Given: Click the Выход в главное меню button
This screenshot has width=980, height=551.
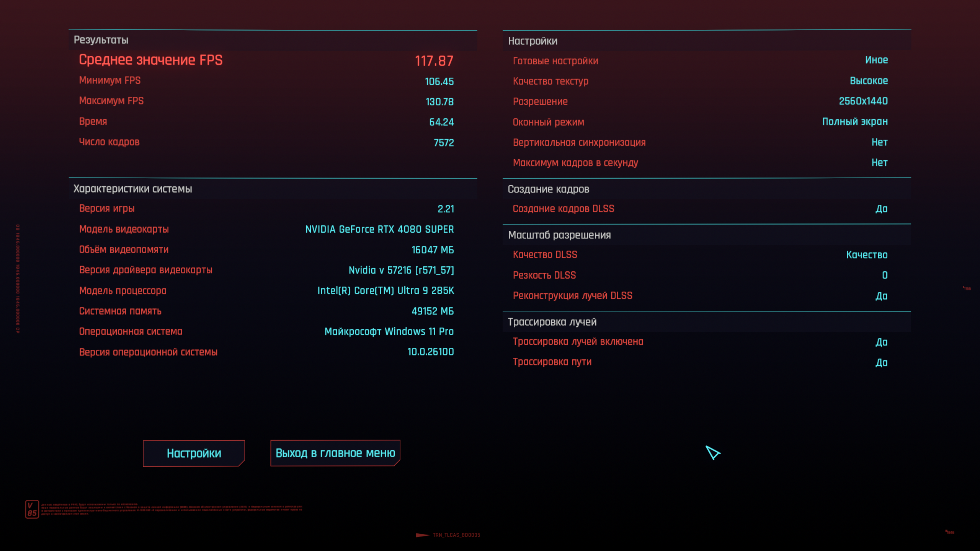Looking at the screenshot, I should coord(335,453).
